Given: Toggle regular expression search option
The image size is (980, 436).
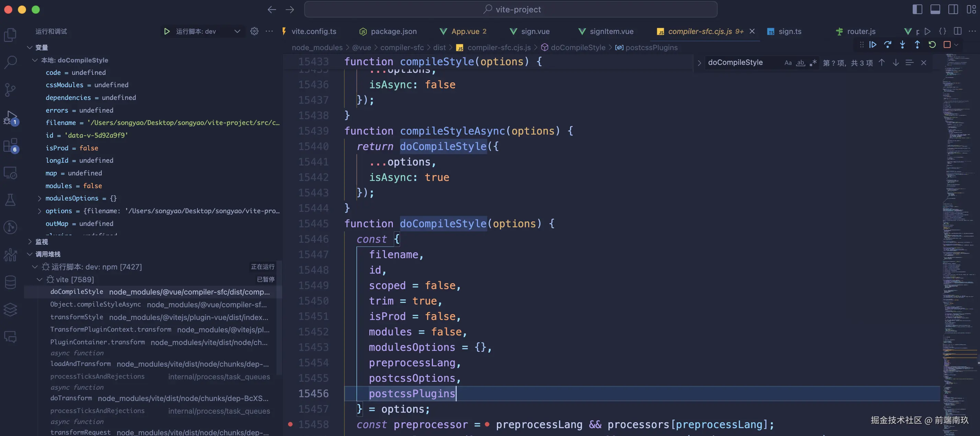Looking at the screenshot, I should 813,63.
